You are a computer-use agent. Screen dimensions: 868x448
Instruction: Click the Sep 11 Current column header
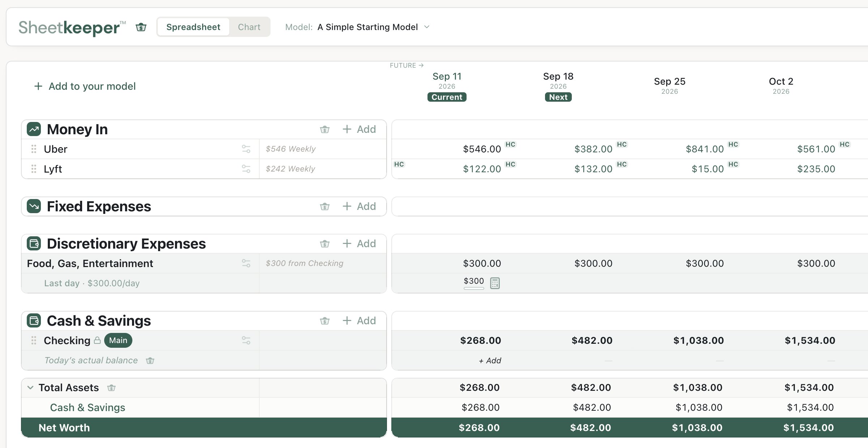pyautogui.click(x=447, y=86)
